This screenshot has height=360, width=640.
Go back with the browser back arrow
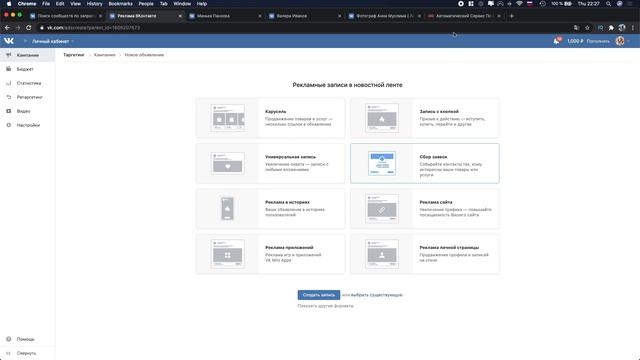coord(7,28)
